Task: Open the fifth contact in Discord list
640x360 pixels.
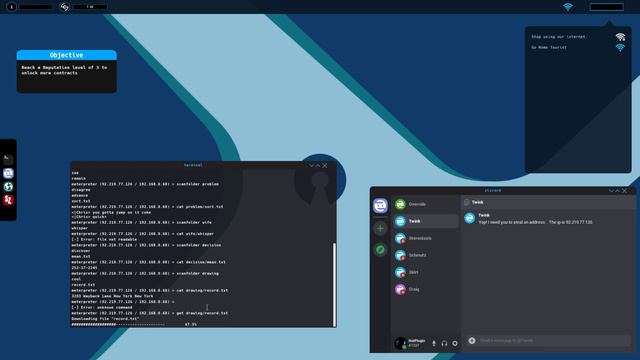Action: [x=426, y=272]
